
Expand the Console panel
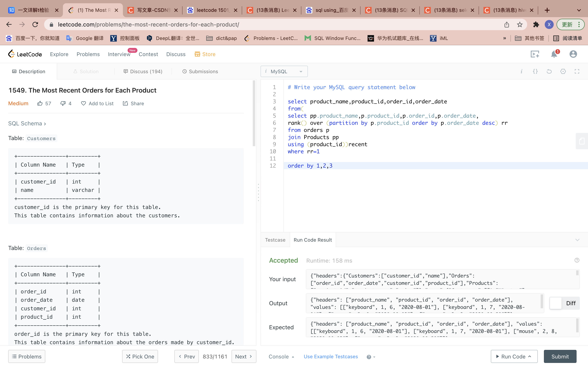point(281,357)
